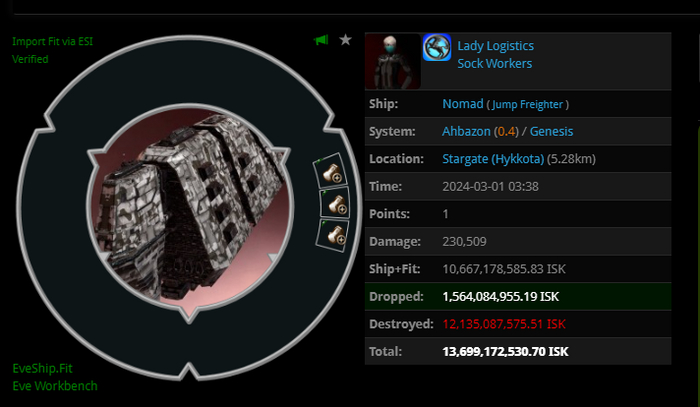
Task: Open the Stargate (Hykkota) location link
Action: pyautogui.click(x=493, y=159)
